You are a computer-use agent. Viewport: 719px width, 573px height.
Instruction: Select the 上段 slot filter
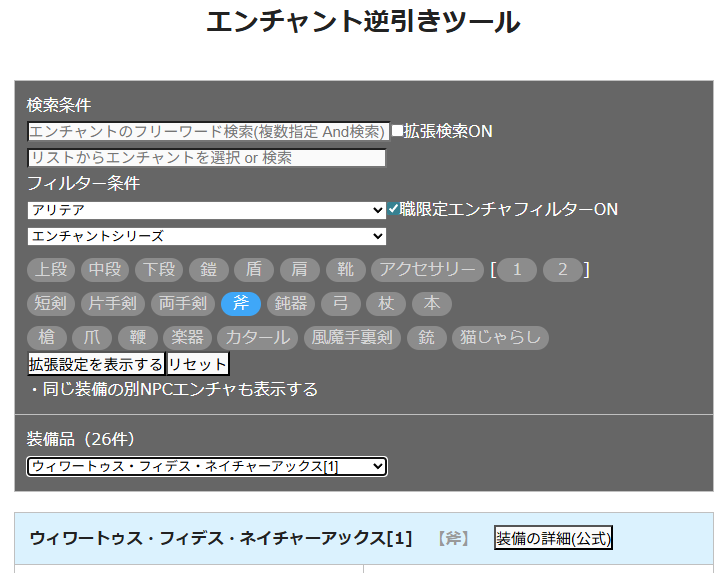pyautogui.click(x=50, y=270)
